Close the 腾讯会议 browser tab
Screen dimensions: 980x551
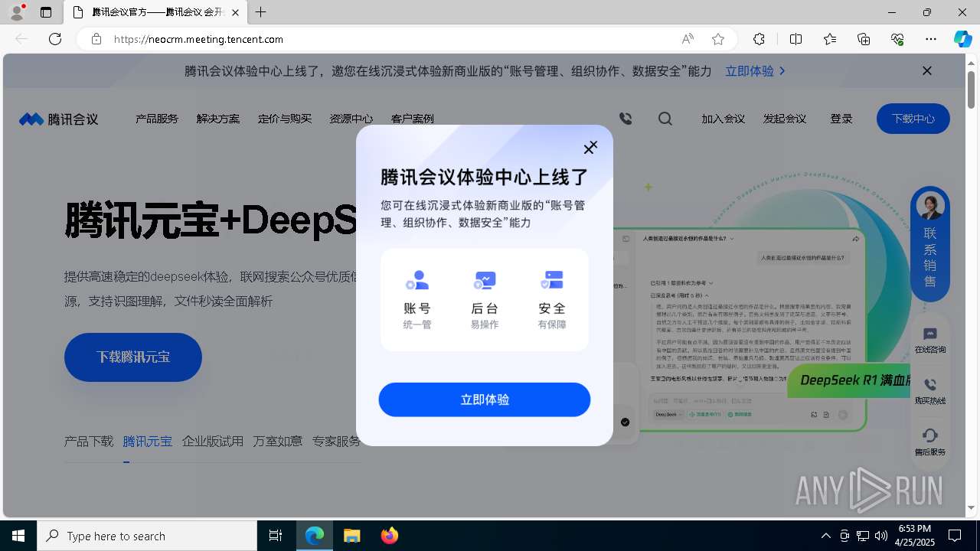tap(235, 12)
